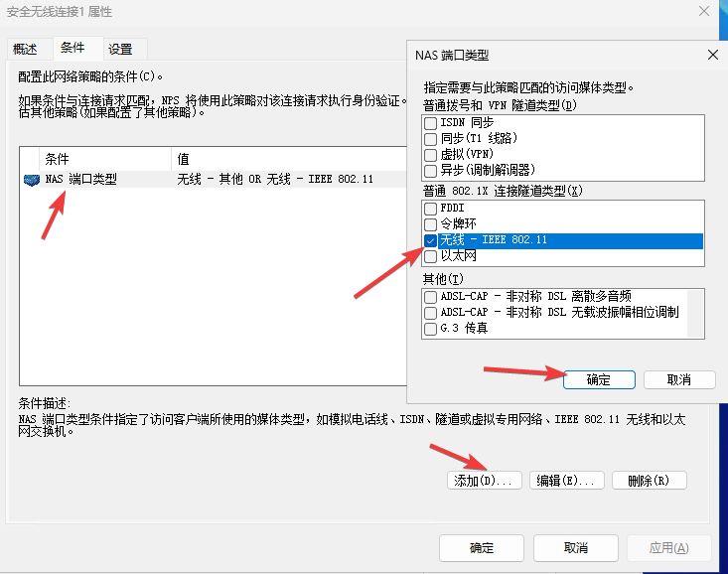Switch to the 概述 tab

(25, 49)
